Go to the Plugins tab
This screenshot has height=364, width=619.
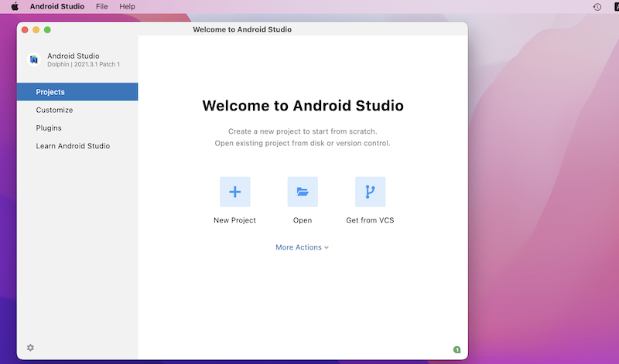pyautogui.click(x=49, y=128)
